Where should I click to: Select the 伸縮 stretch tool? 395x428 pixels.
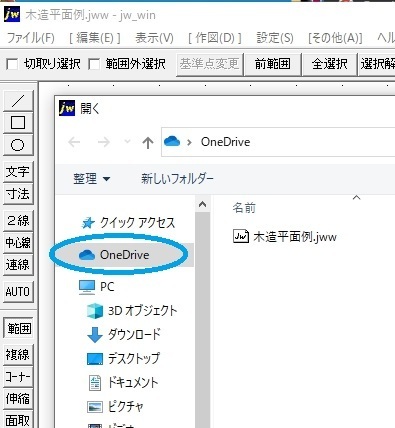(18, 399)
